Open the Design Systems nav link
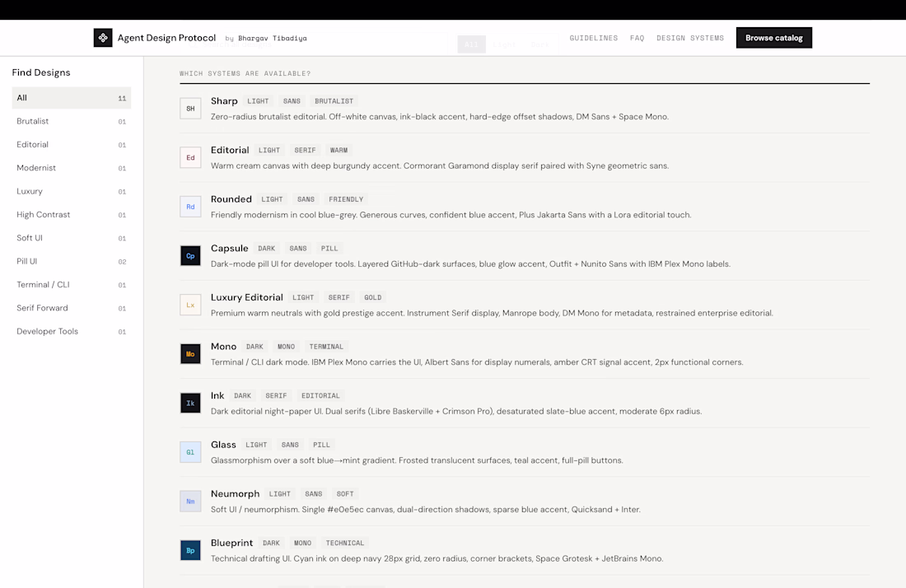Image resolution: width=906 pixels, height=588 pixels. (690, 38)
